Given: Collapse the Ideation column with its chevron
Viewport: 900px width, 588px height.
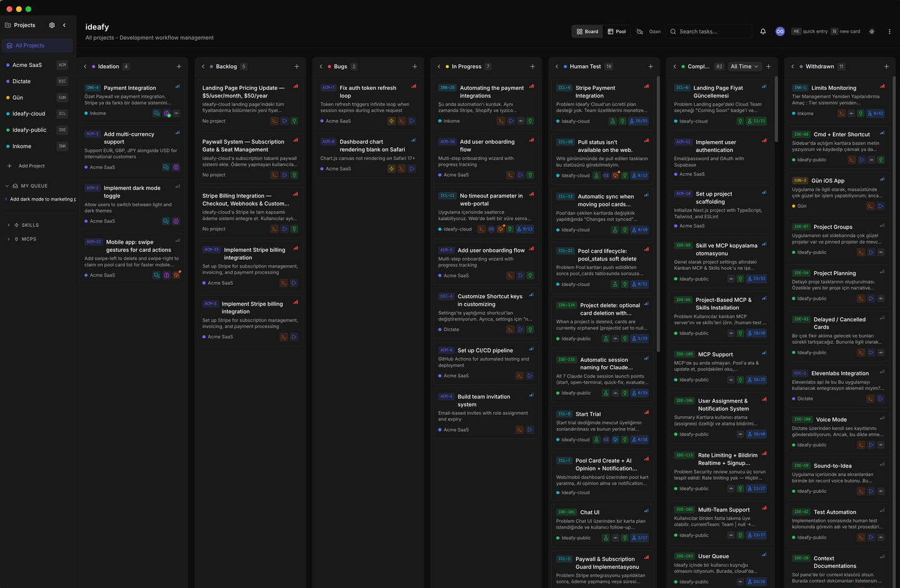Looking at the screenshot, I should tap(84, 66).
